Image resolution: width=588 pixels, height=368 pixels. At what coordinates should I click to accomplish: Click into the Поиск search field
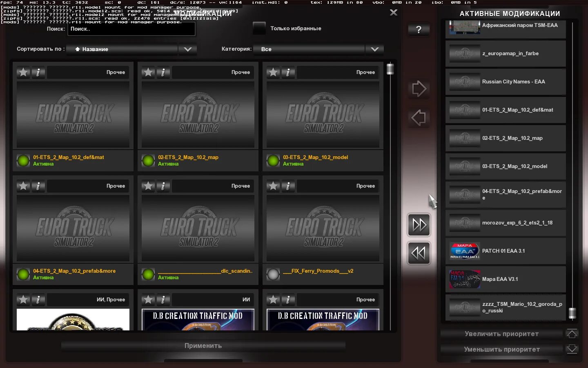coord(131,29)
